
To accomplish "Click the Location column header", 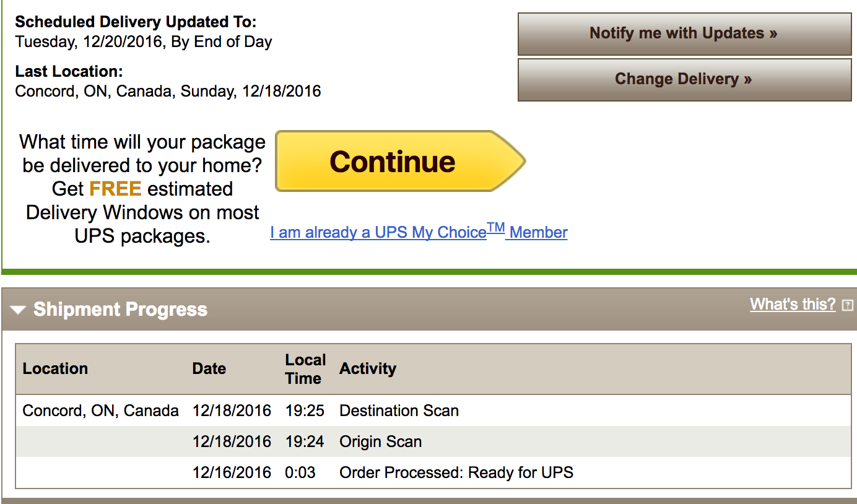I will 55,368.
